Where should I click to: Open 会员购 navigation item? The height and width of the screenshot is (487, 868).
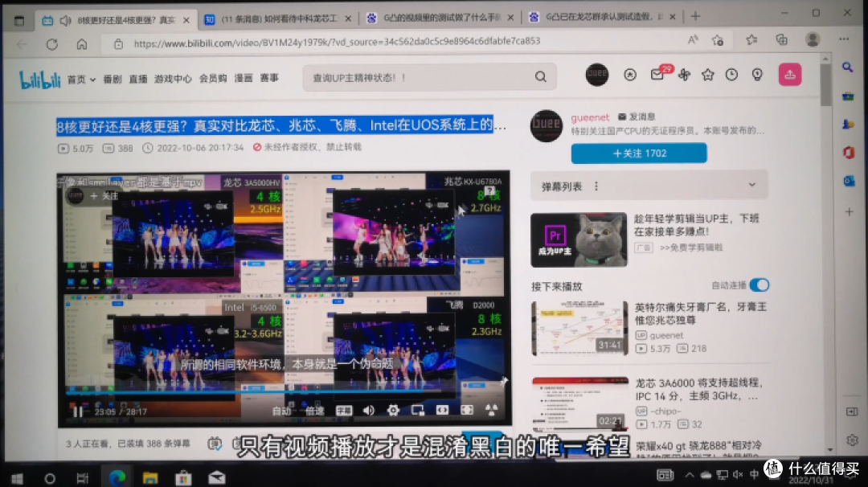(x=213, y=79)
